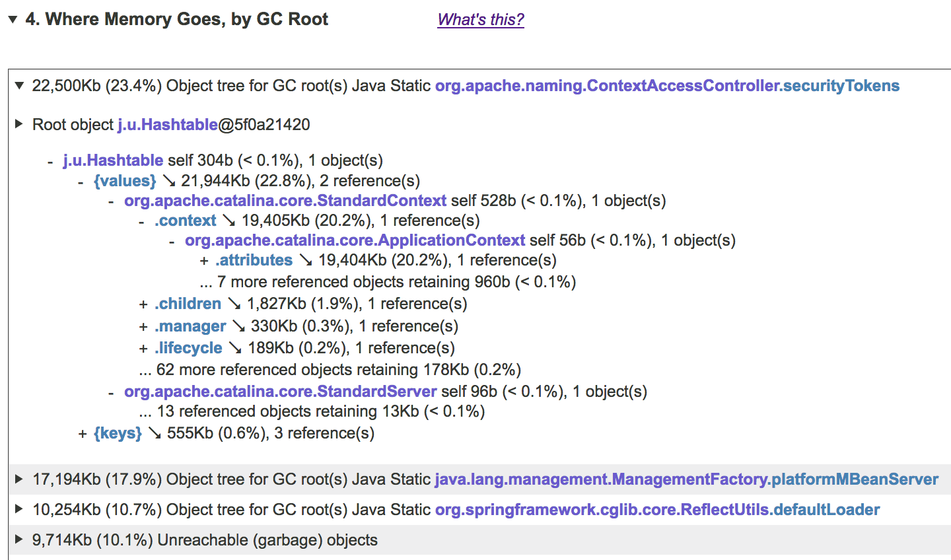This screenshot has width=951, height=560.
Task: Expand the {keys} reference branch
Action: (x=81, y=433)
